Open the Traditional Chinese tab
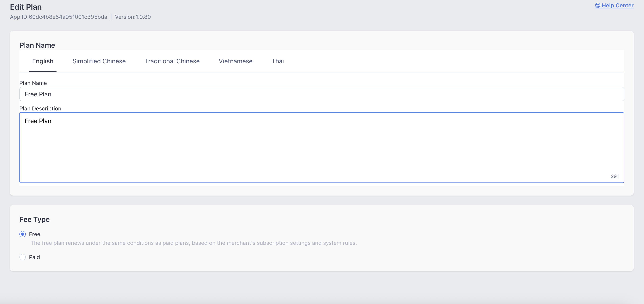644x304 pixels. click(x=172, y=61)
